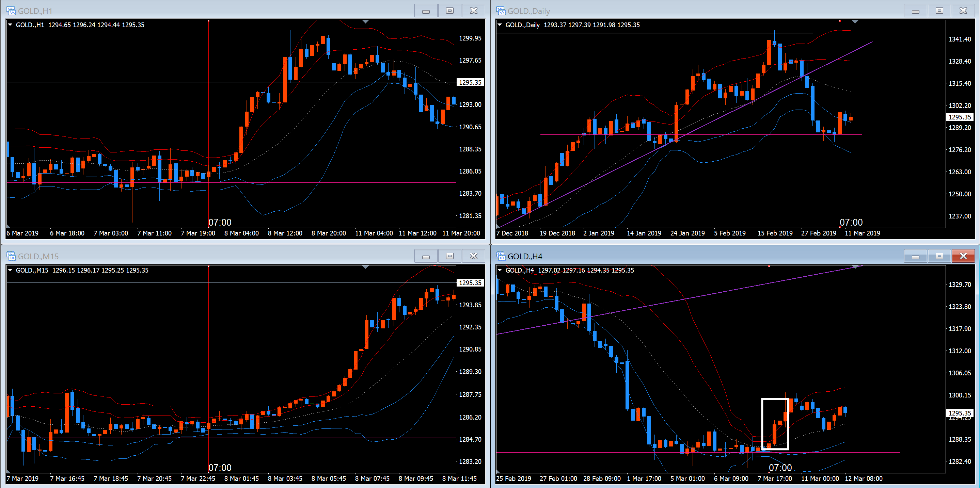Click the chart shift marker atop H1 chart
This screenshot has height=488, width=980.
click(365, 22)
